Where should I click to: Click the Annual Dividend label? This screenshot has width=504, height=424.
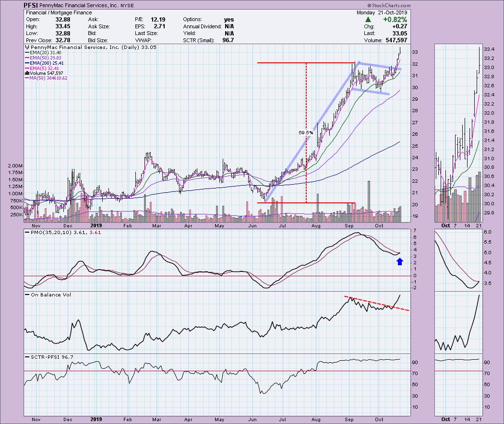click(202, 26)
